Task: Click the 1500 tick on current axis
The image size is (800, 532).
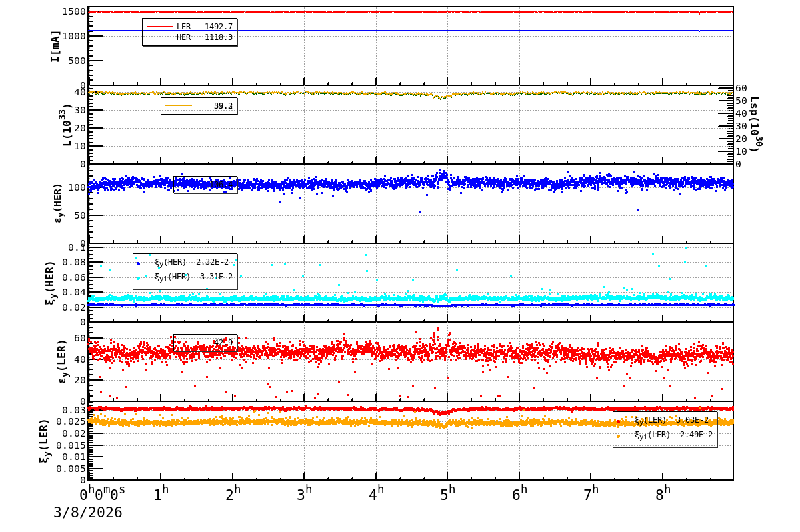Action: pos(73,12)
